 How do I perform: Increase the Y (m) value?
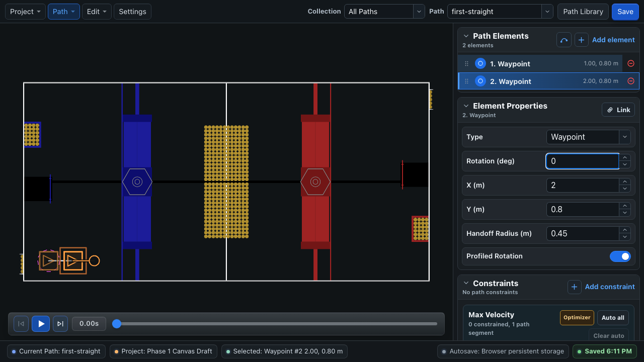point(625,206)
